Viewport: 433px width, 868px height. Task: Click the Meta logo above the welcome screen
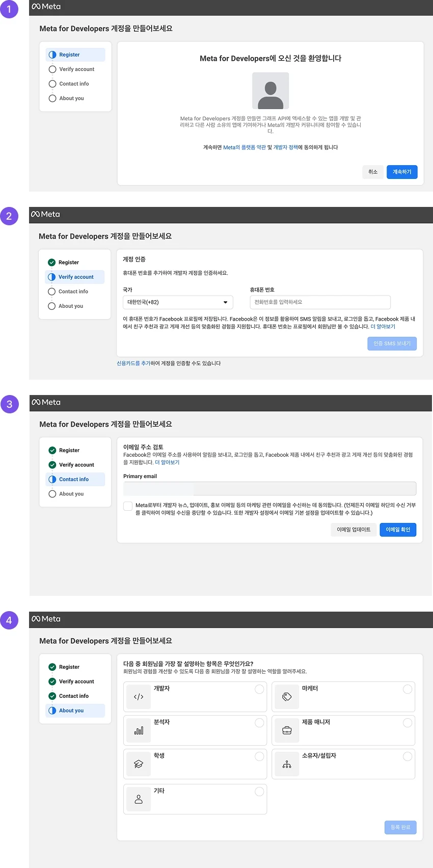[46, 7]
